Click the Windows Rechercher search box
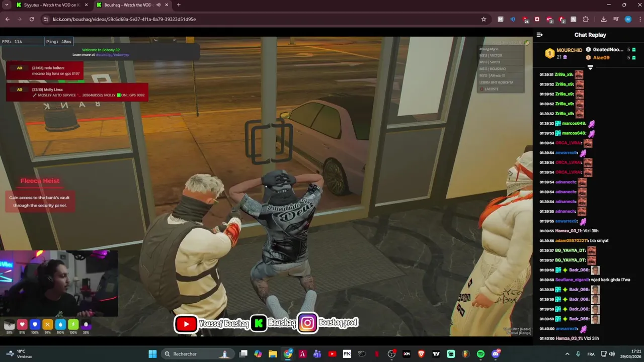Screen dimensions: 644x362 (197, 354)
